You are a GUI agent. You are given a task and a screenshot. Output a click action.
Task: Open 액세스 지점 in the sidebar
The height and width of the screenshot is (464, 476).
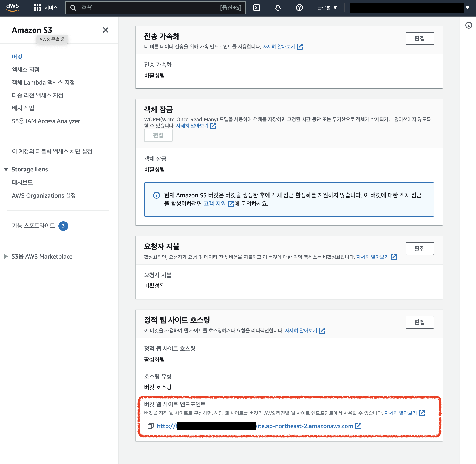(x=26, y=69)
